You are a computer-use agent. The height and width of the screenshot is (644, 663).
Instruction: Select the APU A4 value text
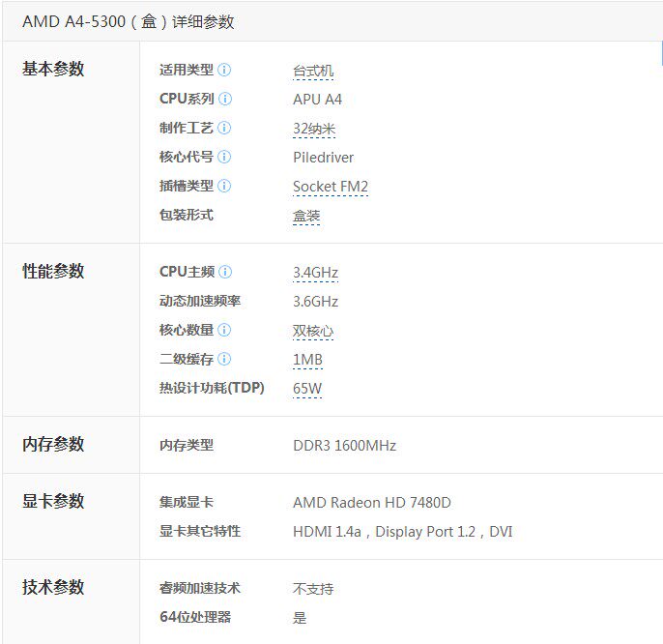[x=318, y=100]
